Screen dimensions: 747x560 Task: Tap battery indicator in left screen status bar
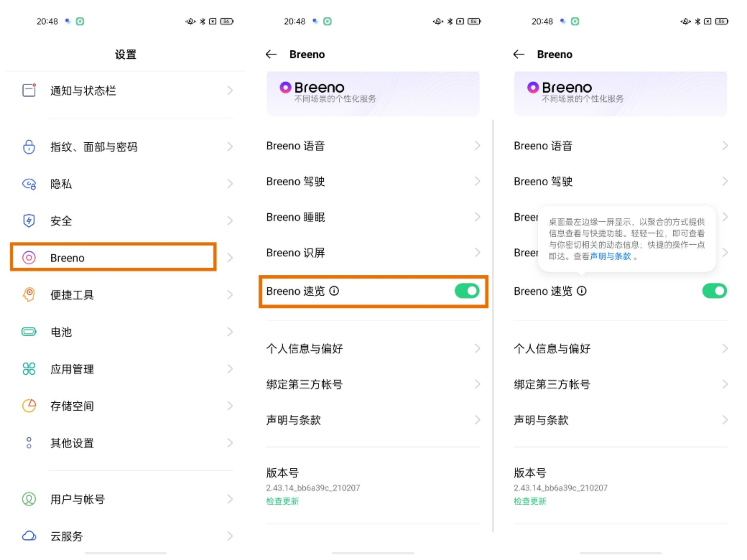[227, 21]
